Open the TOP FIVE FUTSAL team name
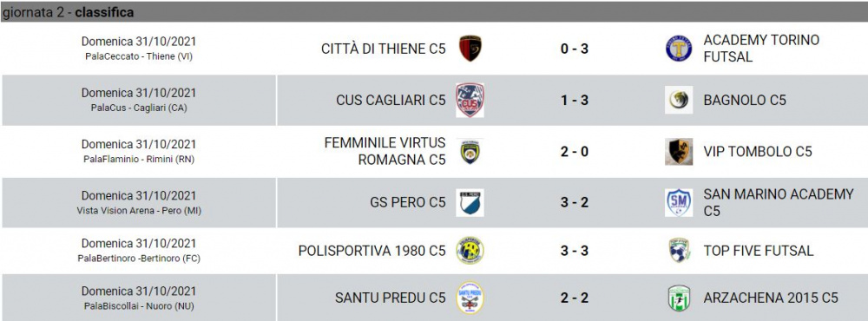Viewport: 868px width, 321px height. 759,251
